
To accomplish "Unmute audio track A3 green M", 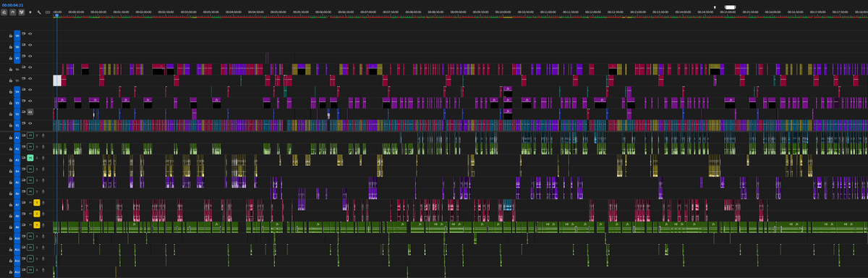I will click(x=30, y=158).
